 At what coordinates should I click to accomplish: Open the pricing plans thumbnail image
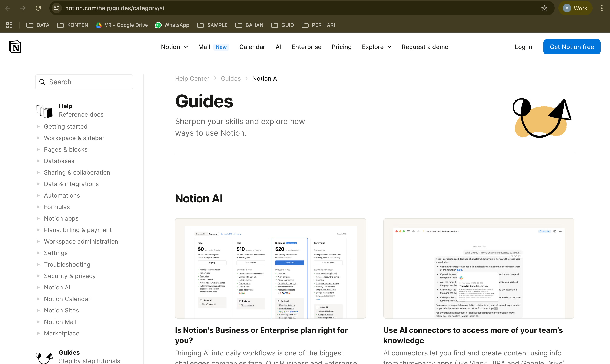[271, 268]
